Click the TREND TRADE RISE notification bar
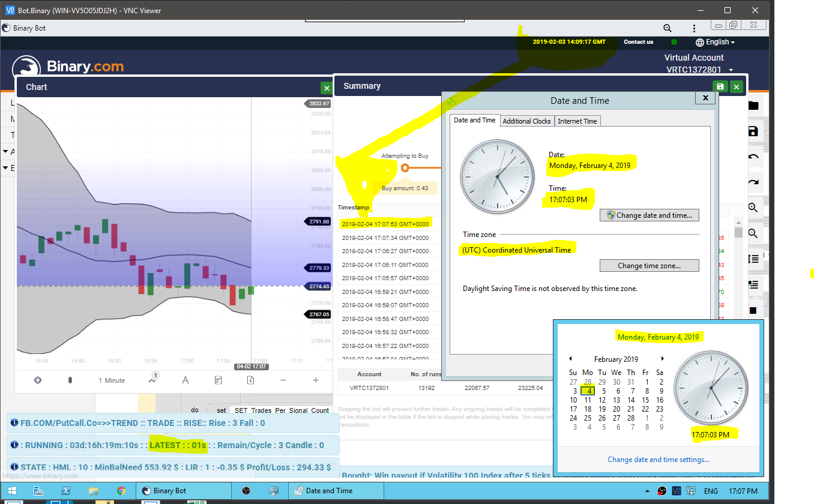 pyautogui.click(x=173, y=423)
